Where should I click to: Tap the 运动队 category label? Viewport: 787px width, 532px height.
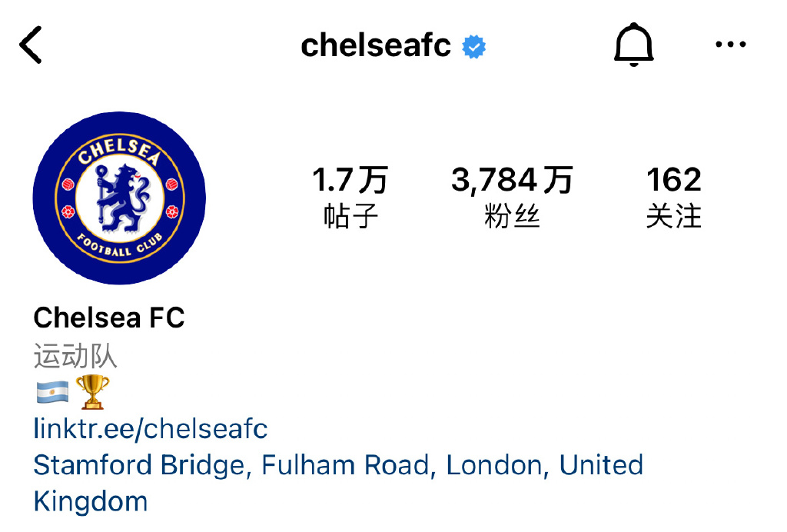[75, 356]
